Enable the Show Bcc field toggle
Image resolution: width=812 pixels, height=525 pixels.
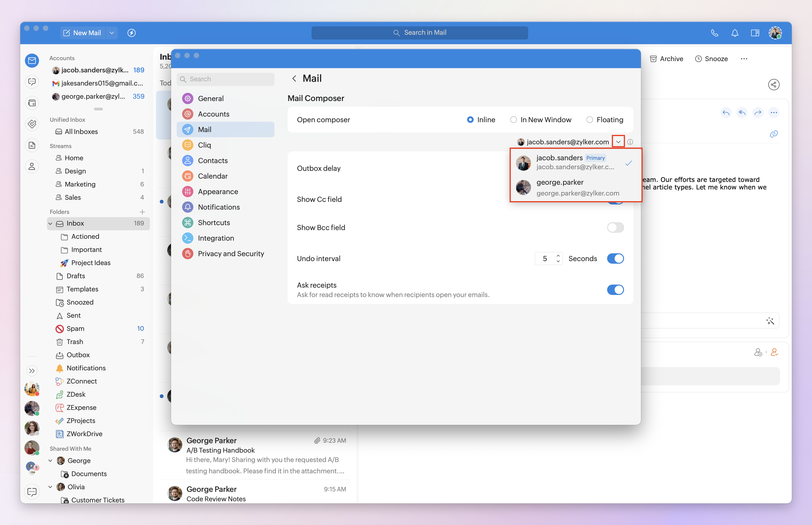[615, 227]
